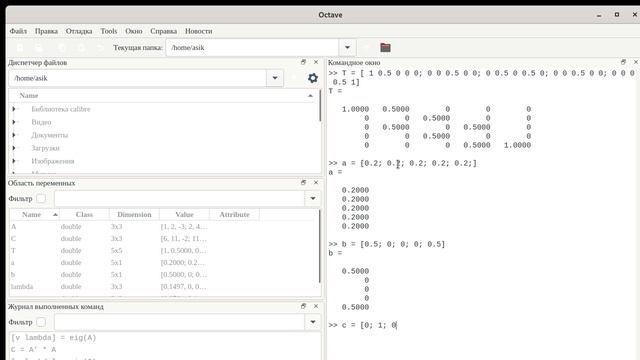640x360 pixels.
Task: Click the Текущая папка path field
Action: (x=252, y=47)
